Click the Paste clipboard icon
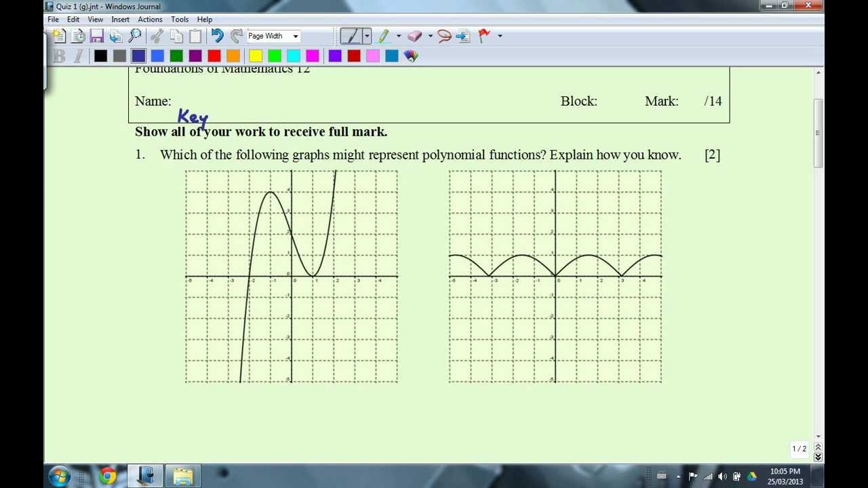The width and height of the screenshot is (868, 488). 195,36
